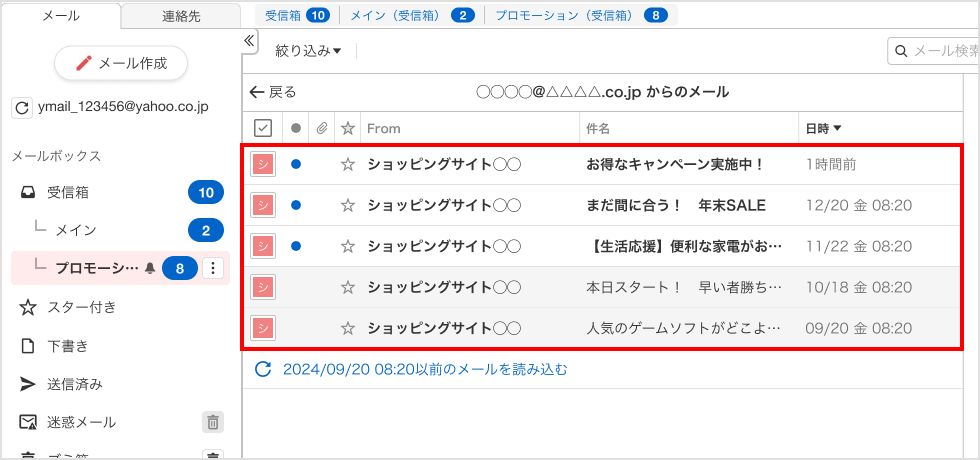Toggle the select-all checkbox in the header
Image resolution: width=980 pixels, height=460 pixels.
click(262, 128)
